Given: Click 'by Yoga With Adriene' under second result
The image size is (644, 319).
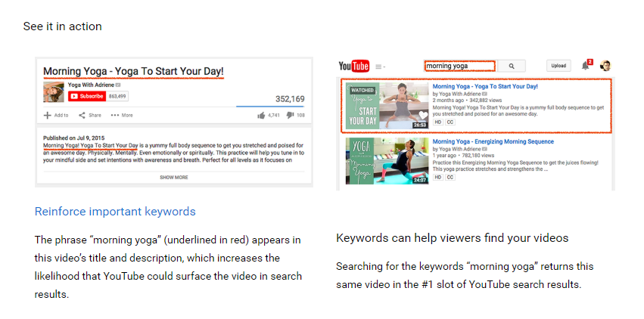Looking at the screenshot, I should pyautogui.click(x=457, y=149).
